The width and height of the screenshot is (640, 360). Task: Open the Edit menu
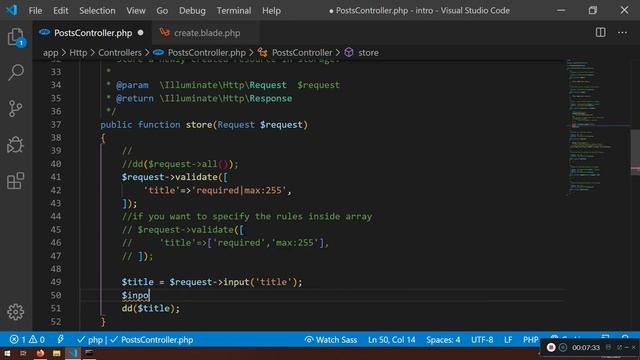(60, 11)
